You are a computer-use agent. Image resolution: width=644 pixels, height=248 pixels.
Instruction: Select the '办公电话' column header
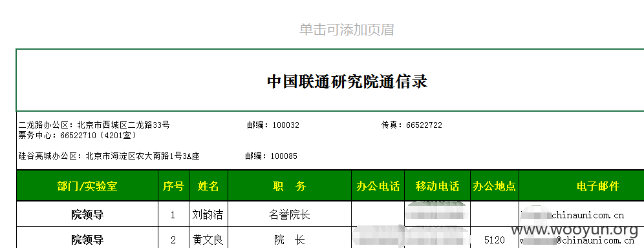click(378, 186)
